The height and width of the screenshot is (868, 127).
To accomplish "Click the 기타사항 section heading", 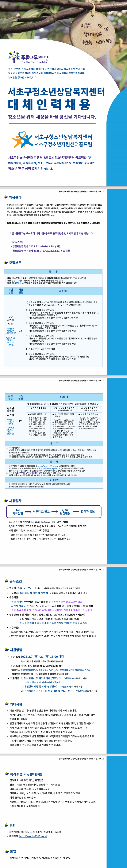I will (16, 704).
